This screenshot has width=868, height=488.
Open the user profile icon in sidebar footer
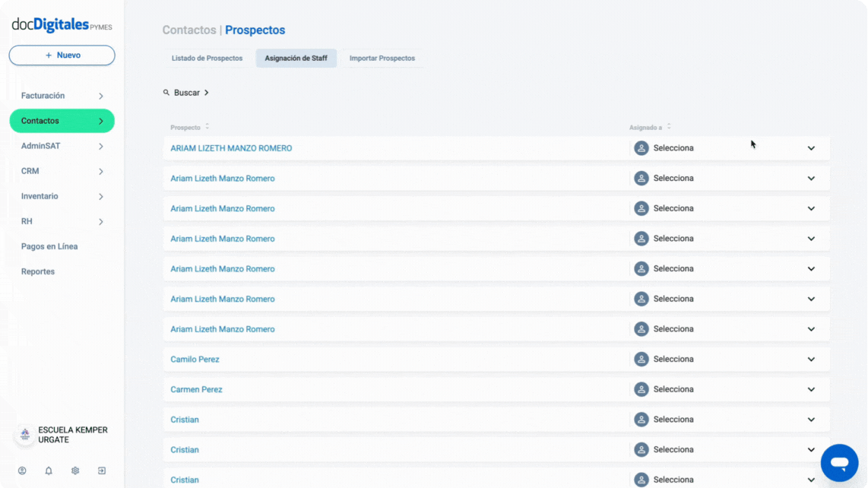pos(22,471)
